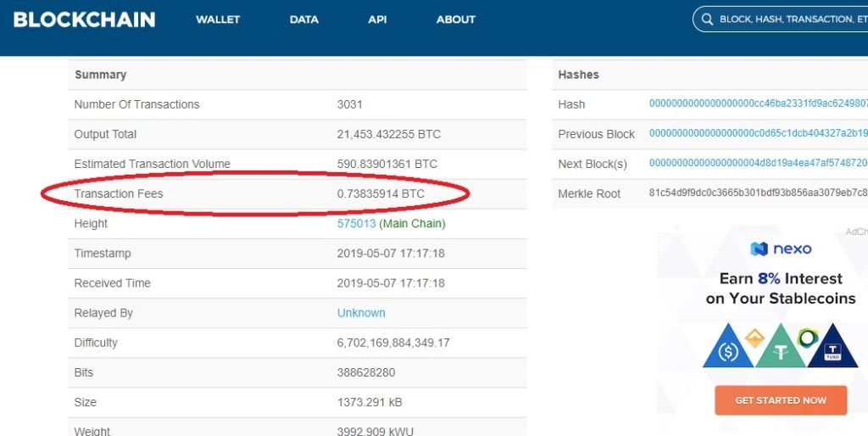Image resolution: width=868 pixels, height=436 pixels.
Task: Open the Previous Block hash link
Action: tap(759, 134)
